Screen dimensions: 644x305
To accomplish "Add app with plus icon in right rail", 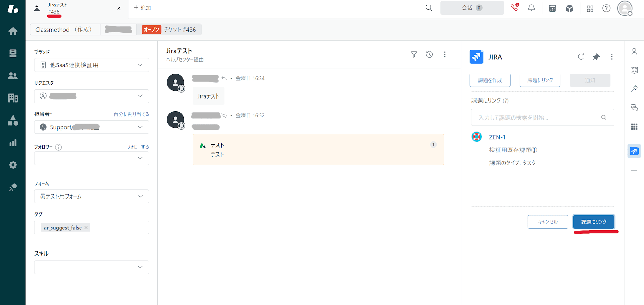I will pyautogui.click(x=634, y=170).
